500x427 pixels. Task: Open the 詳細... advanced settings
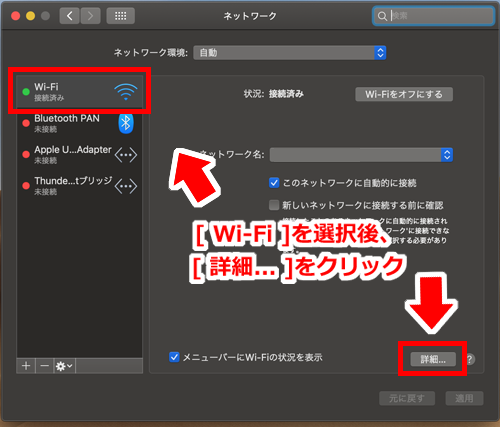tap(433, 359)
